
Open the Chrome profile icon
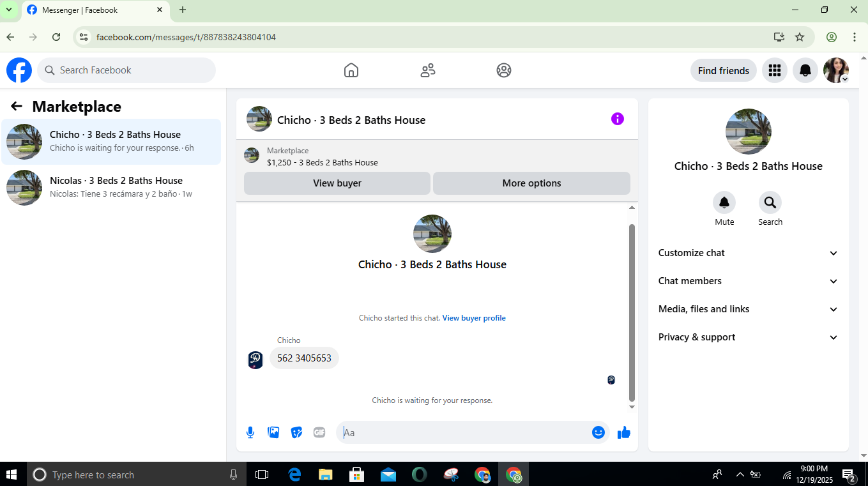[832, 37]
